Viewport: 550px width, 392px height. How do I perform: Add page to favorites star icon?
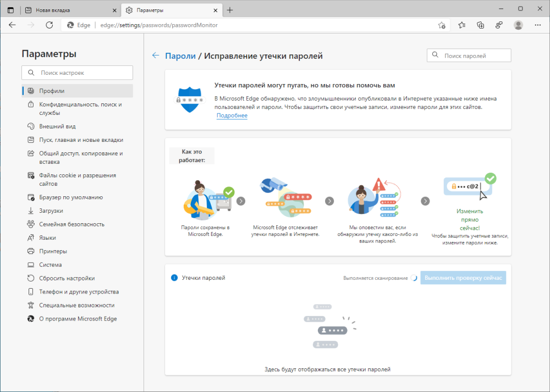coord(442,25)
